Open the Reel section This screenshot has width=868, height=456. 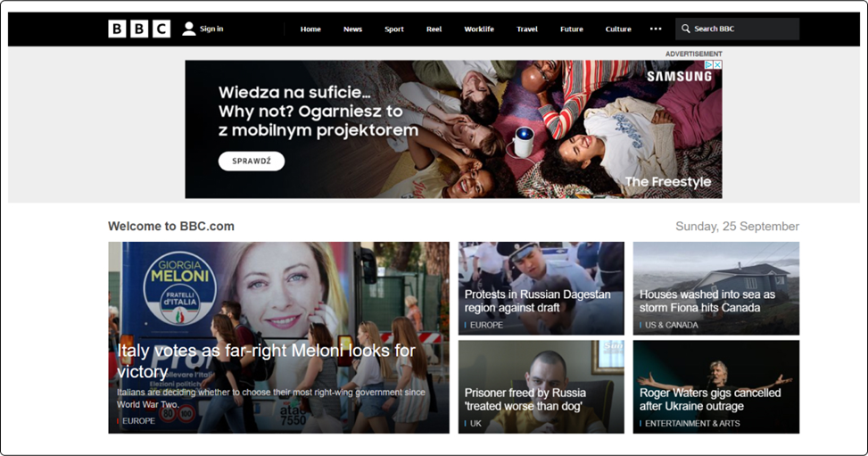434,29
